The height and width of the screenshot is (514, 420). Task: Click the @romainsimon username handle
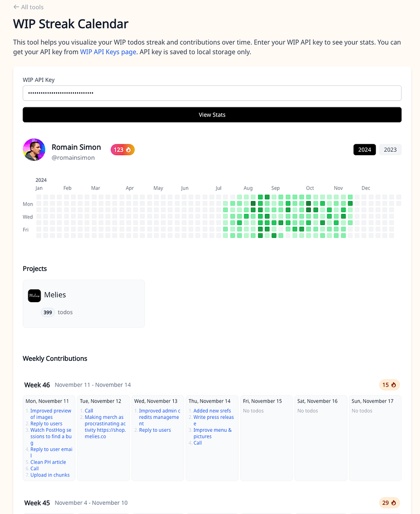pos(73,158)
